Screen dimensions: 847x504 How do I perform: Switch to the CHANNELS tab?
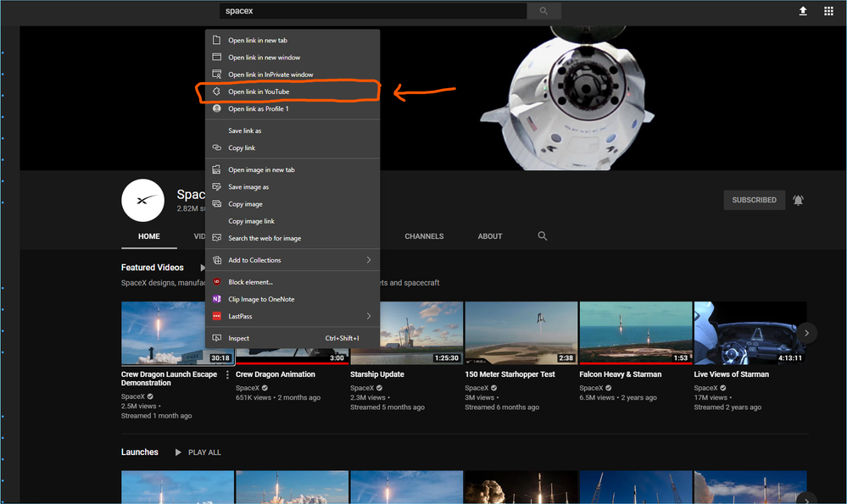point(424,236)
